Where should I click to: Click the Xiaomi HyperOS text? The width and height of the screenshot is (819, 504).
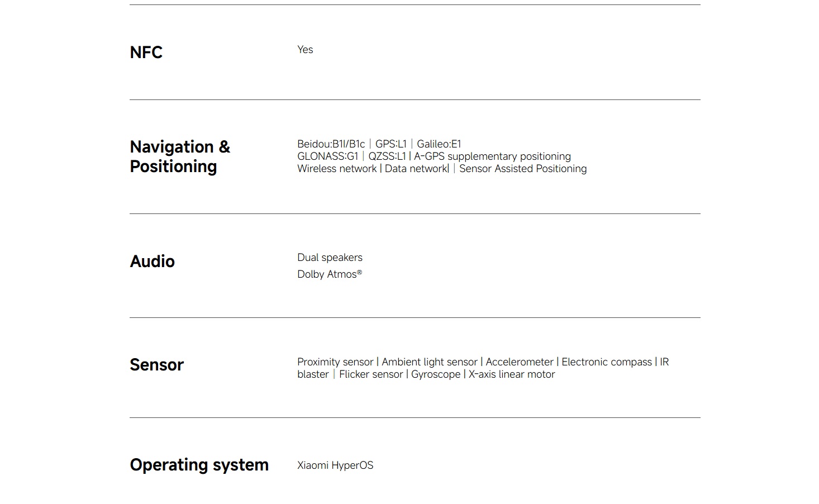click(x=335, y=465)
